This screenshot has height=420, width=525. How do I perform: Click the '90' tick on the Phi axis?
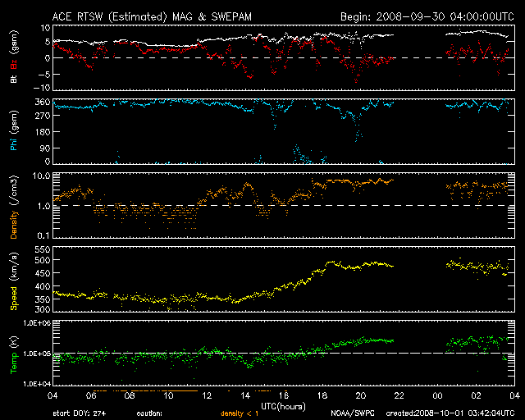(x=45, y=148)
